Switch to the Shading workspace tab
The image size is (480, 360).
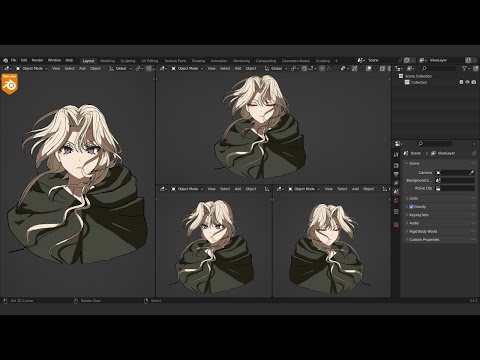pyautogui.click(x=198, y=61)
